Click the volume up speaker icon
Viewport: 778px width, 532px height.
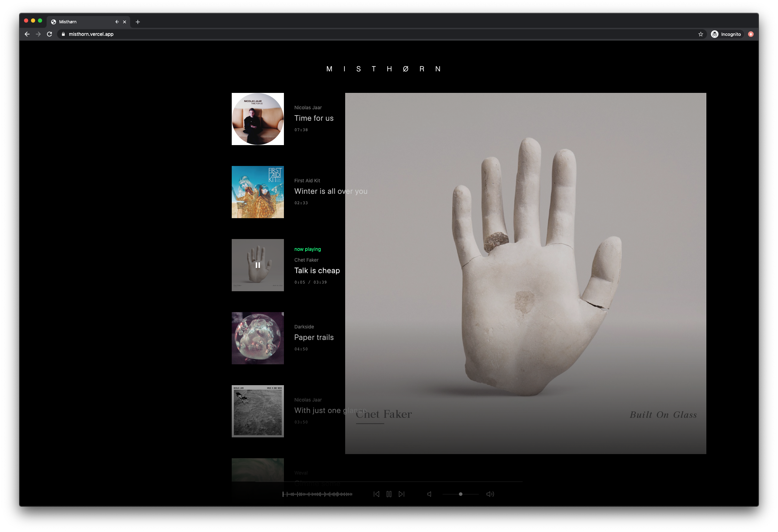(x=490, y=494)
